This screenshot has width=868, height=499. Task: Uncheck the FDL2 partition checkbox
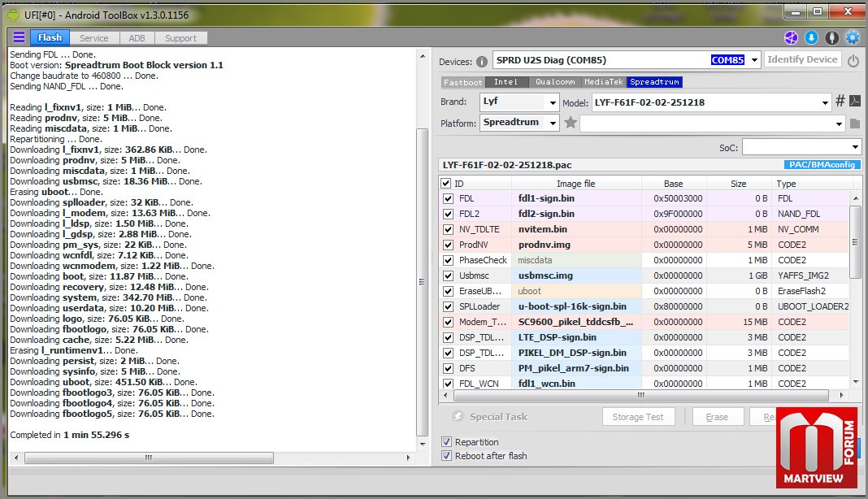tap(448, 214)
